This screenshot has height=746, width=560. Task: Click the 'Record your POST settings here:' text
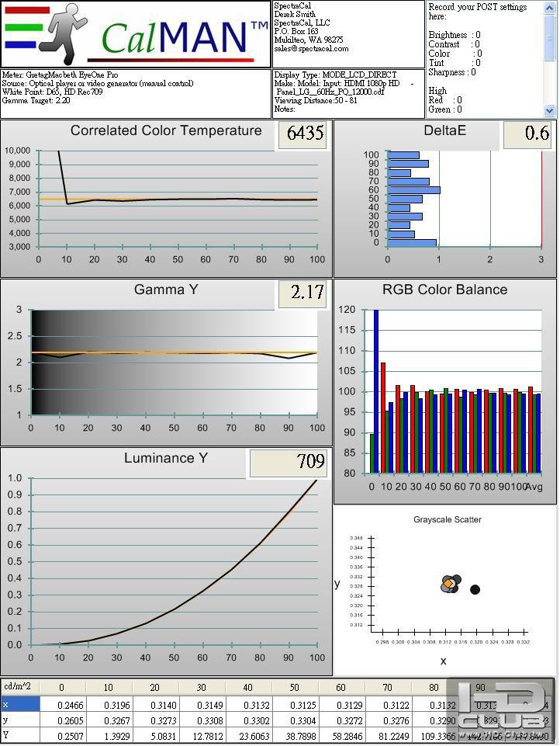478,12
